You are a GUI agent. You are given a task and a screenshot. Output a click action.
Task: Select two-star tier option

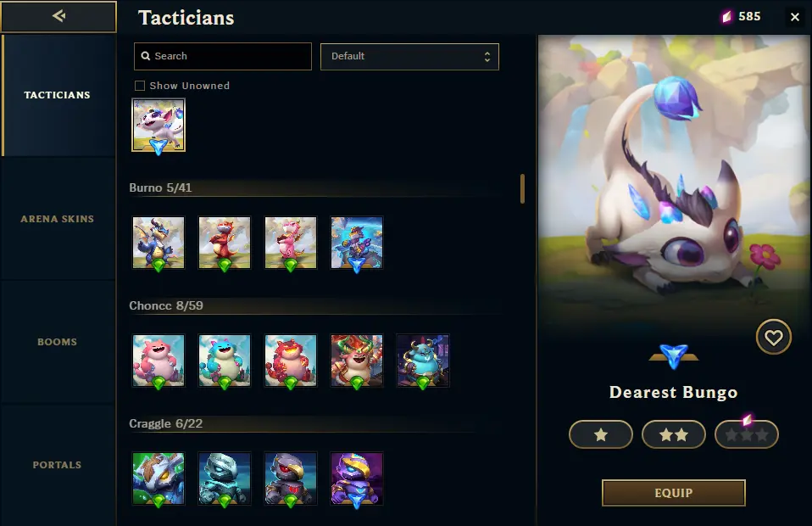(674, 434)
